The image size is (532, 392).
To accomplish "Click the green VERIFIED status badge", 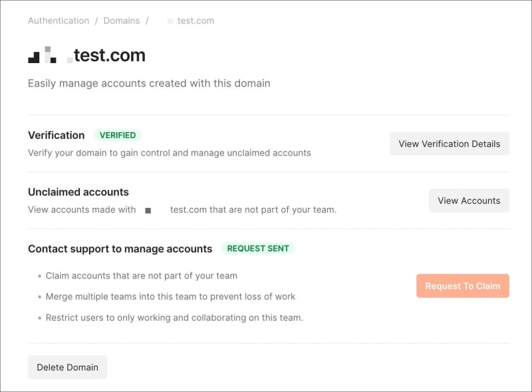I will [118, 135].
